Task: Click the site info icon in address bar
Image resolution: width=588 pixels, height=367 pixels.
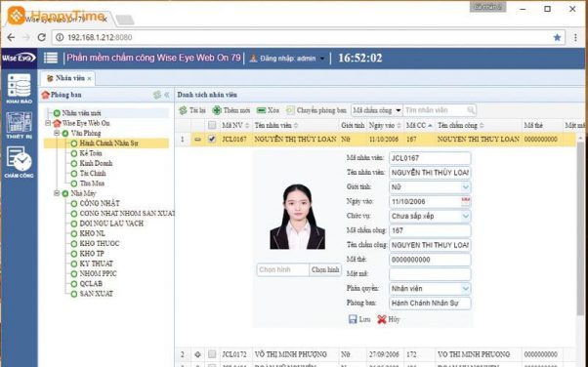Action: click(x=60, y=37)
